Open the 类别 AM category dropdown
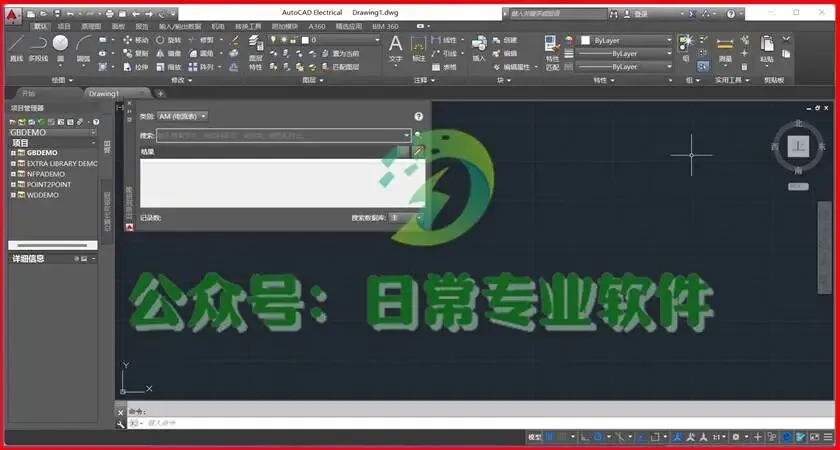Image resolution: width=840 pixels, height=450 pixels. point(183,116)
